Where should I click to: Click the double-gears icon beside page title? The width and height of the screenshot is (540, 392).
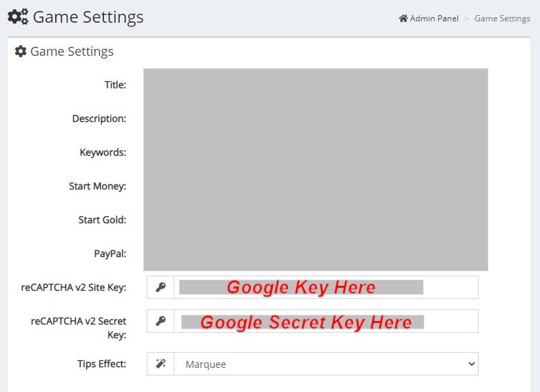[17, 17]
